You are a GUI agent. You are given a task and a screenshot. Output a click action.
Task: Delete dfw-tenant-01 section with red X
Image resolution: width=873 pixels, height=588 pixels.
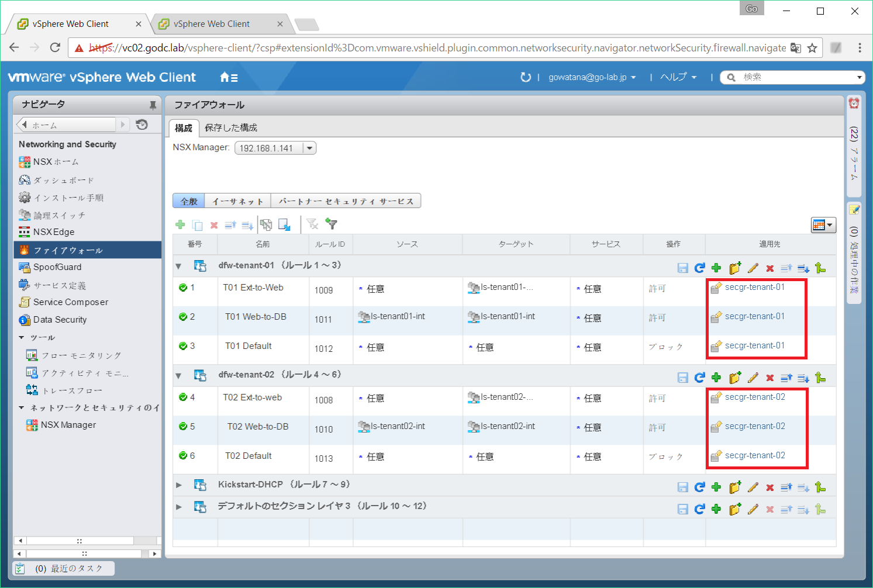click(770, 269)
